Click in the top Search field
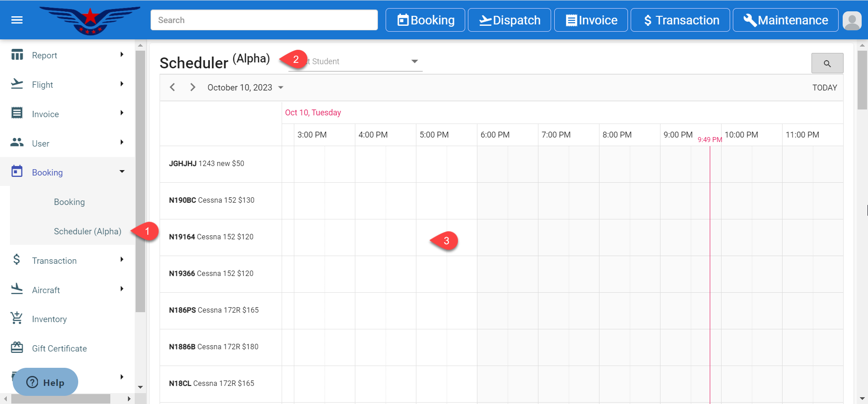Viewport: 868px width, 404px height. coord(264,20)
